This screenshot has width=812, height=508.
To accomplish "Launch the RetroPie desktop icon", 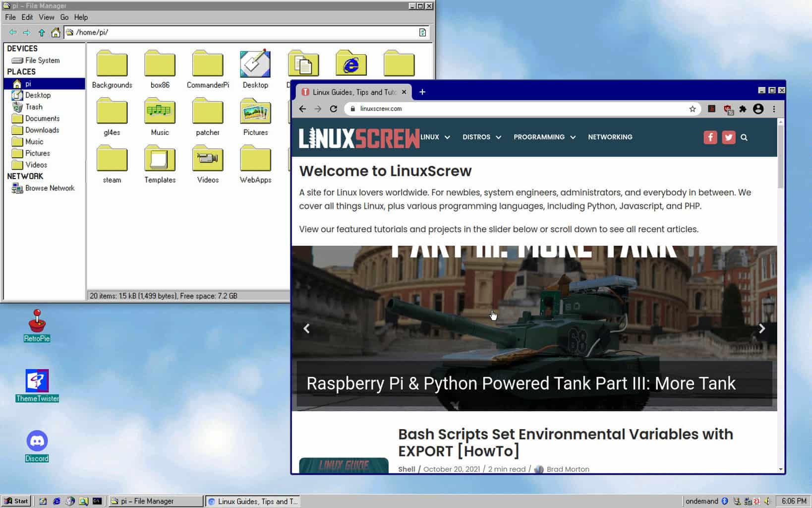I will (x=37, y=325).
